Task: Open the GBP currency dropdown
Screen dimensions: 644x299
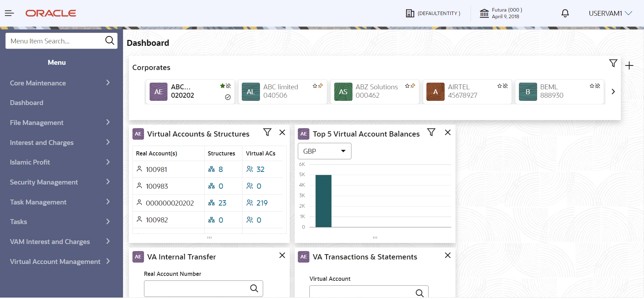Action: pos(324,151)
